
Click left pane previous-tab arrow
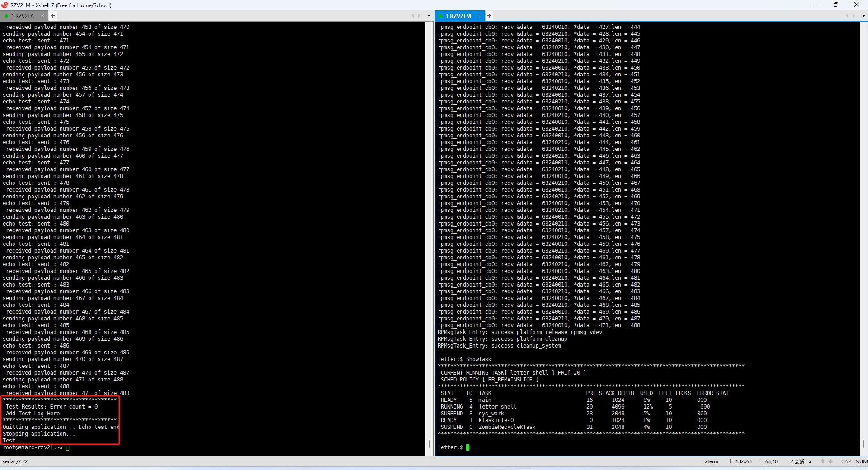[412, 16]
